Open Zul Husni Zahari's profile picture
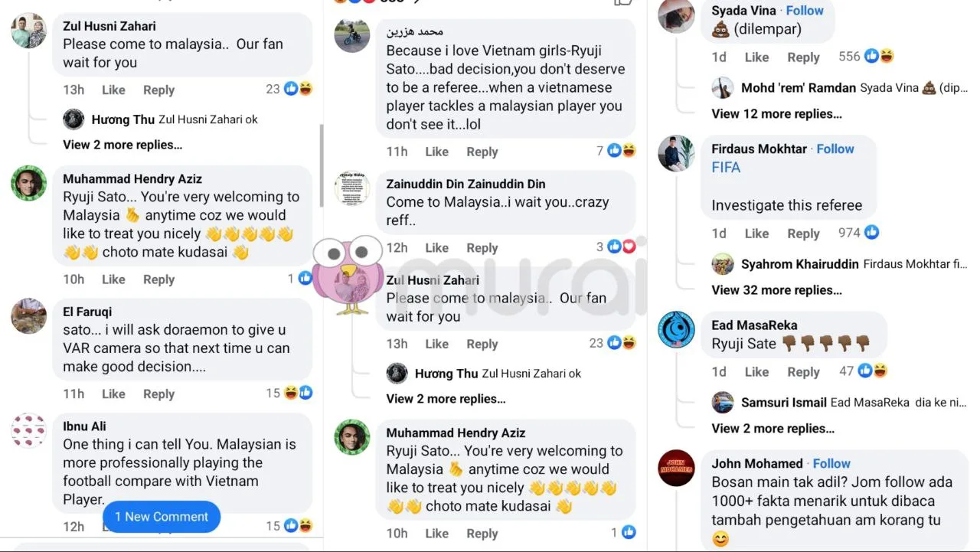 point(29,31)
